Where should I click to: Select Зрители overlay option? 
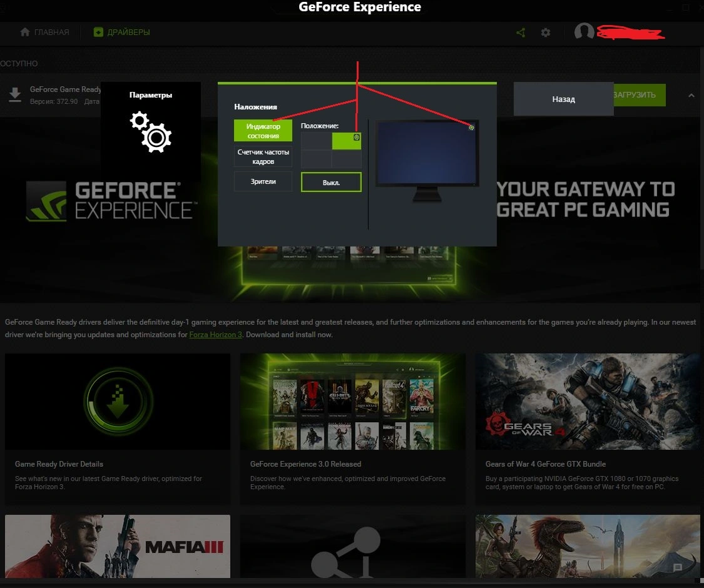[263, 181]
